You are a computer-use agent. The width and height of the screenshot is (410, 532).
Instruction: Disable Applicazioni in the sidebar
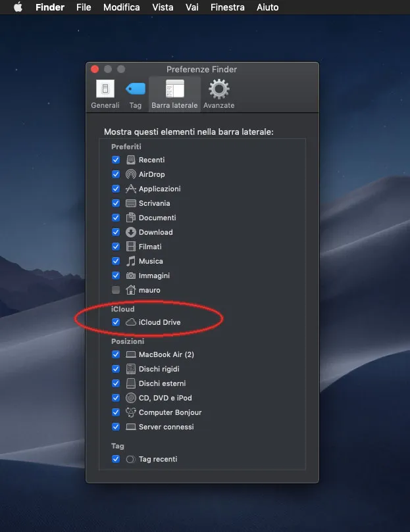click(116, 189)
